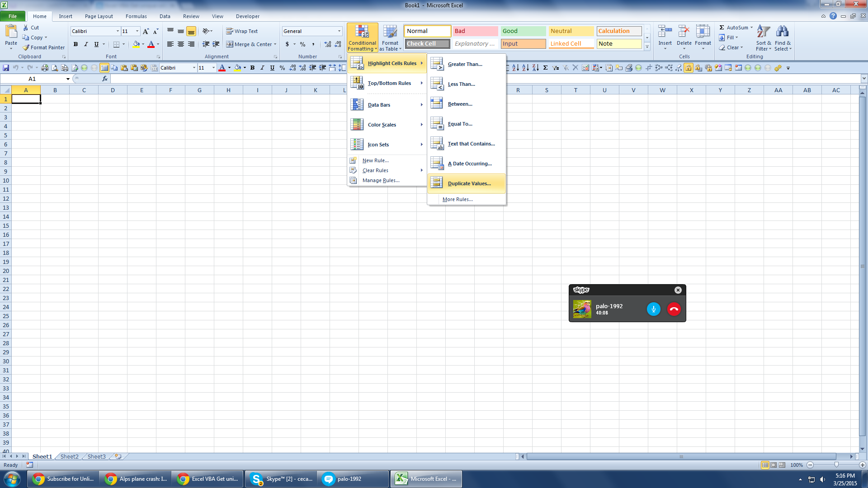Select the Sheet2 tab
The image size is (868, 488).
[69, 456]
